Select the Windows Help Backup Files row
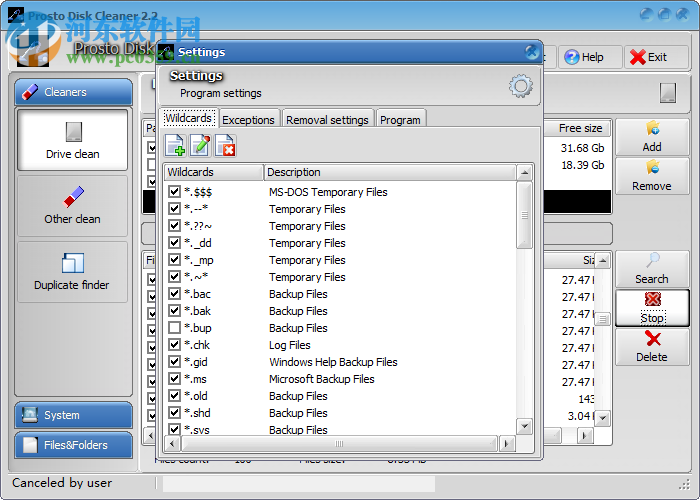700x500 pixels. click(x=340, y=362)
